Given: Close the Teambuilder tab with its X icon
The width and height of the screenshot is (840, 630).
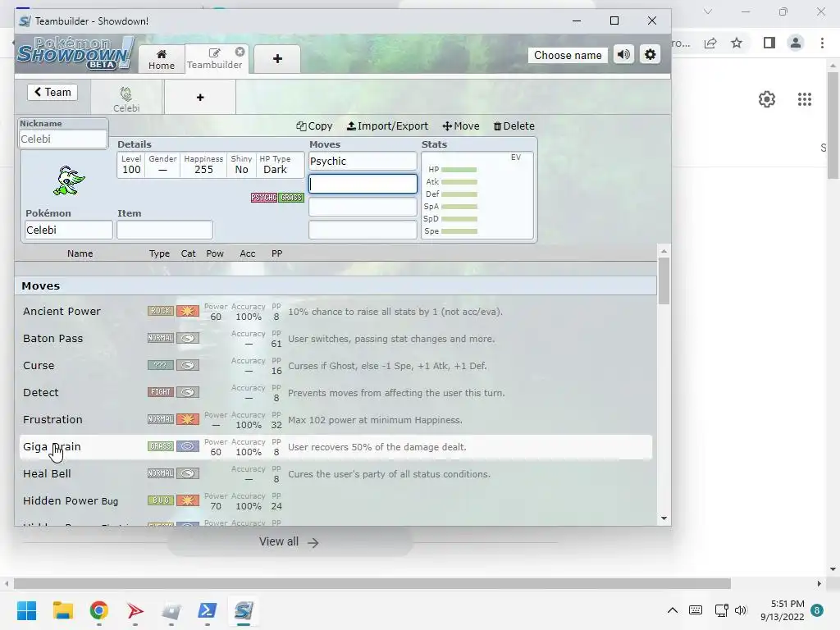Looking at the screenshot, I should (x=240, y=52).
